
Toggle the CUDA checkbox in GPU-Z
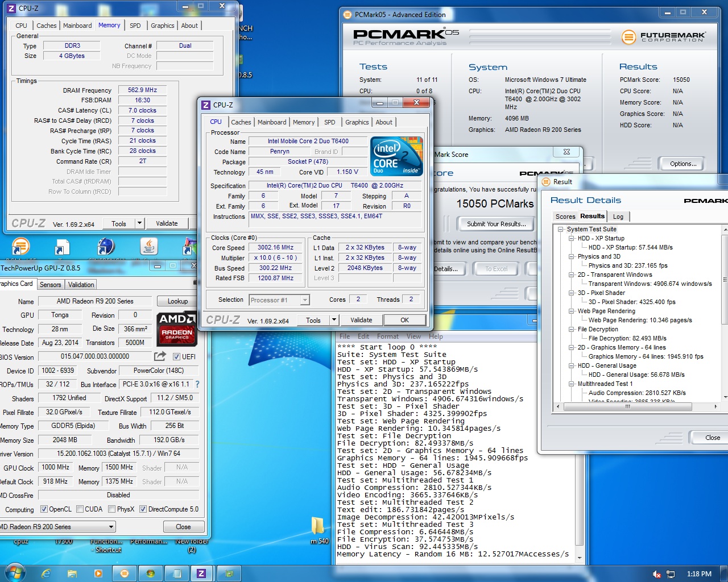click(x=80, y=509)
